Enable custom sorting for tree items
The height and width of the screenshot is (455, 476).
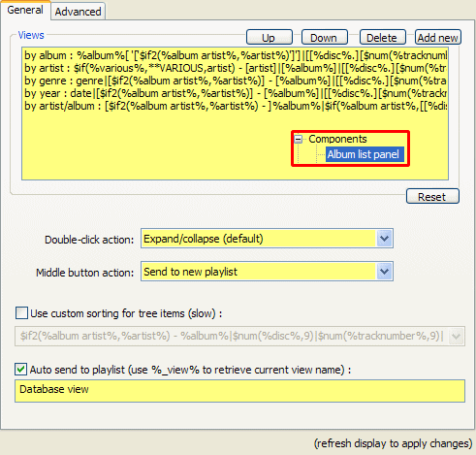[x=21, y=313]
